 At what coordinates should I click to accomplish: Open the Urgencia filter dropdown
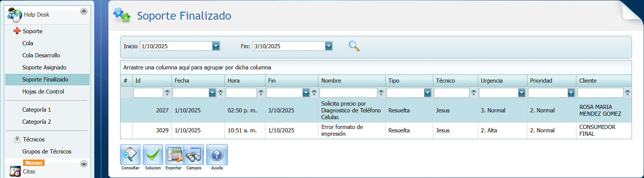[522, 93]
